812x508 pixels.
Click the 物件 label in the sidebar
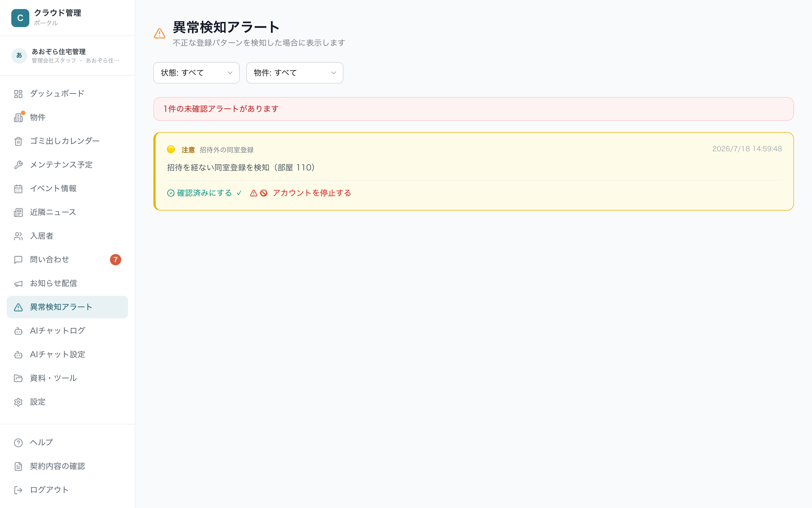[37, 117]
